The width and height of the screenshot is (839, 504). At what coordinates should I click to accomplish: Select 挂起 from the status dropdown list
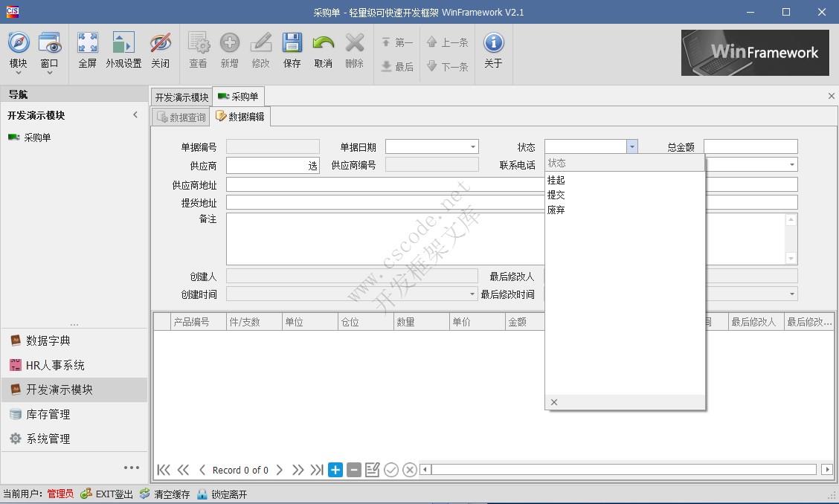pyautogui.click(x=556, y=179)
